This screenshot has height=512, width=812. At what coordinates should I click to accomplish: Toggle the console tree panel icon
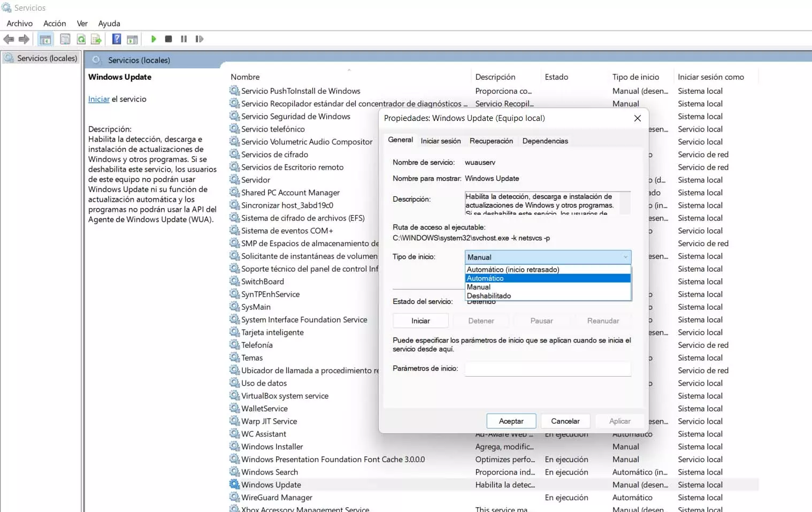(x=45, y=39)
